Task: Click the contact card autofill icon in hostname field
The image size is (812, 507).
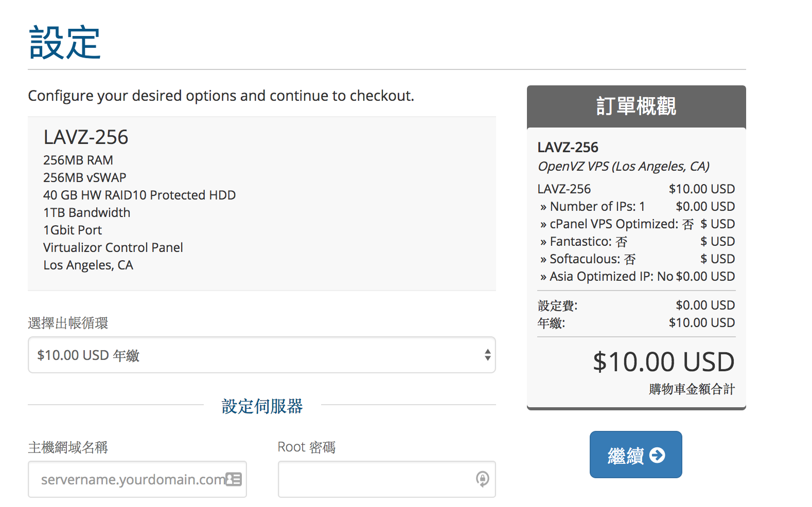Action: 234,479
